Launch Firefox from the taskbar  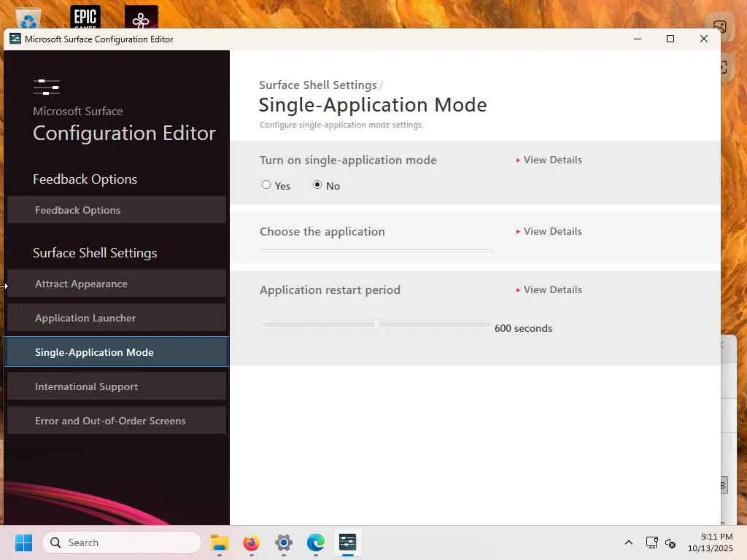tap(252, 542)
